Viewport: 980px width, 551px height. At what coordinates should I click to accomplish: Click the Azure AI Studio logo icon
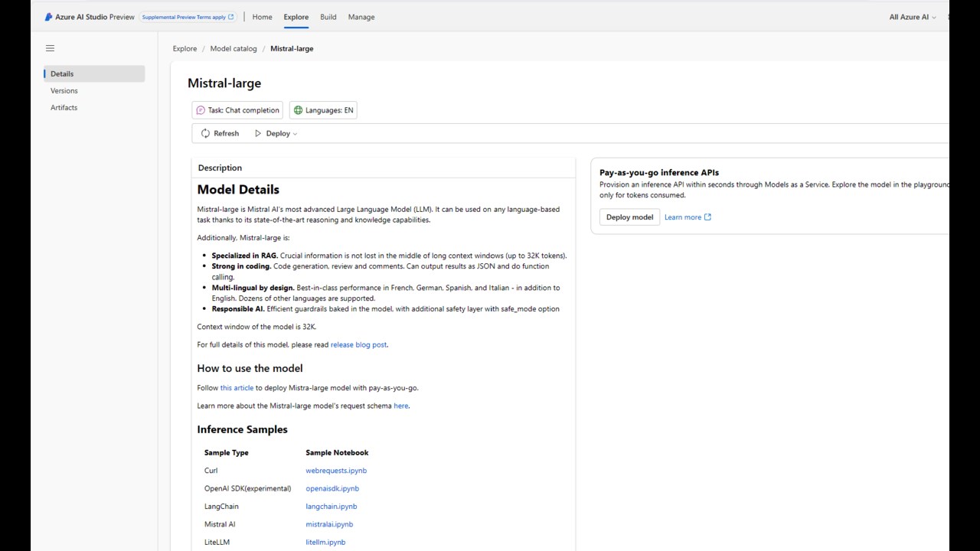click(49, 17)
